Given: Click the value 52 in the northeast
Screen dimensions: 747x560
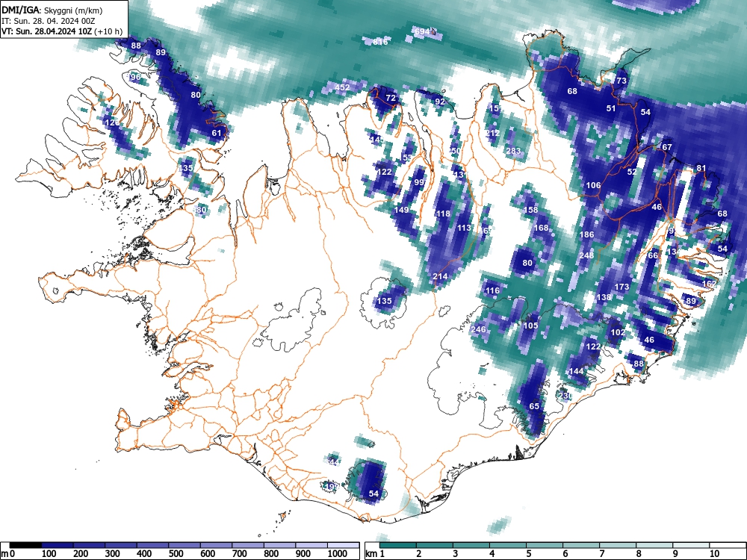Looking at the screenshot, I should (x=632, y=172).
